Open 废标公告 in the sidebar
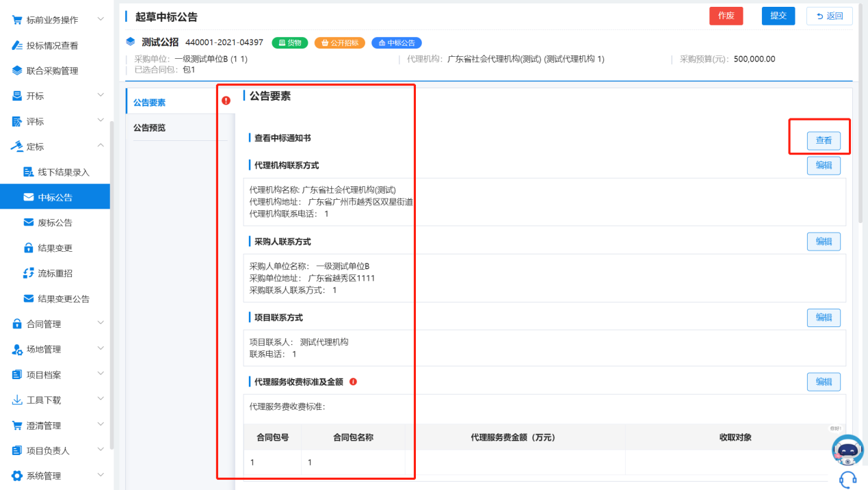This screenshot has height=490, width=868. click(x=55, y=222)
